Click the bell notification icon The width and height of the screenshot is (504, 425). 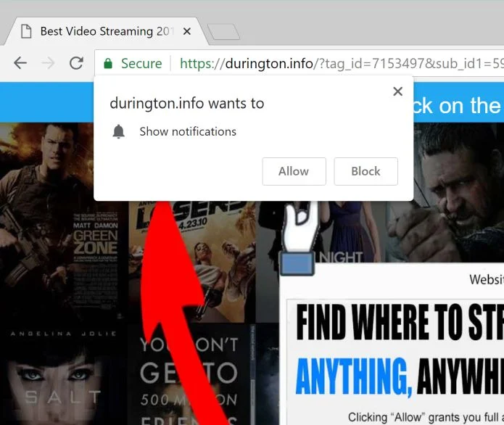[x=119, y=131]
